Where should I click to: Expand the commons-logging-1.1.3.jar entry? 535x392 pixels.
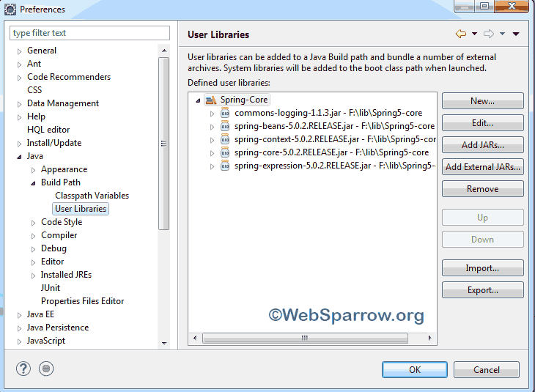(212, 114)
